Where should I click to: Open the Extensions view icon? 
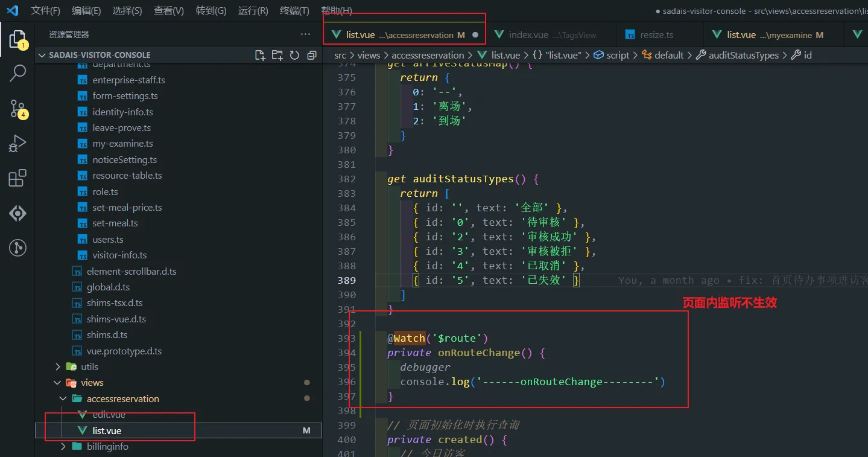(17, 179)
